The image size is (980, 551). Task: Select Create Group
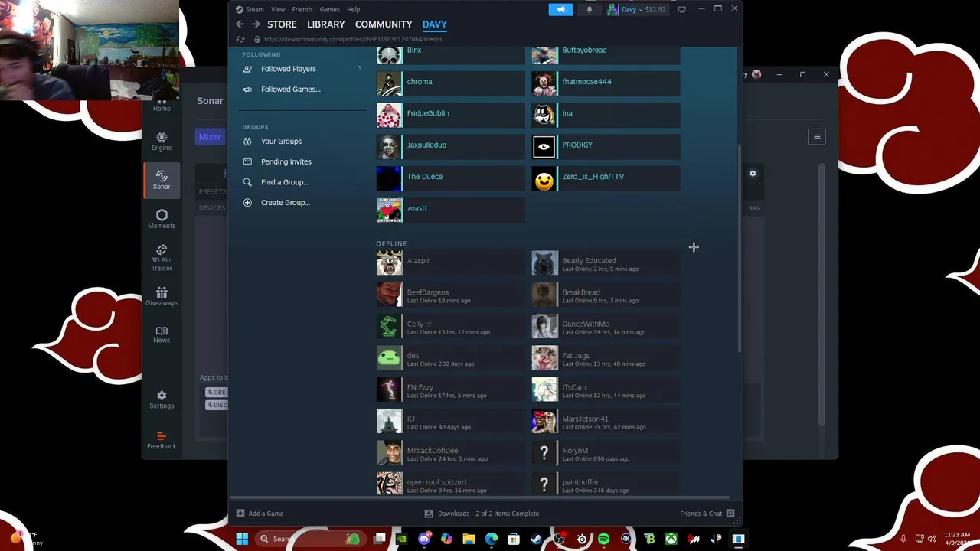tap(286, 203)
